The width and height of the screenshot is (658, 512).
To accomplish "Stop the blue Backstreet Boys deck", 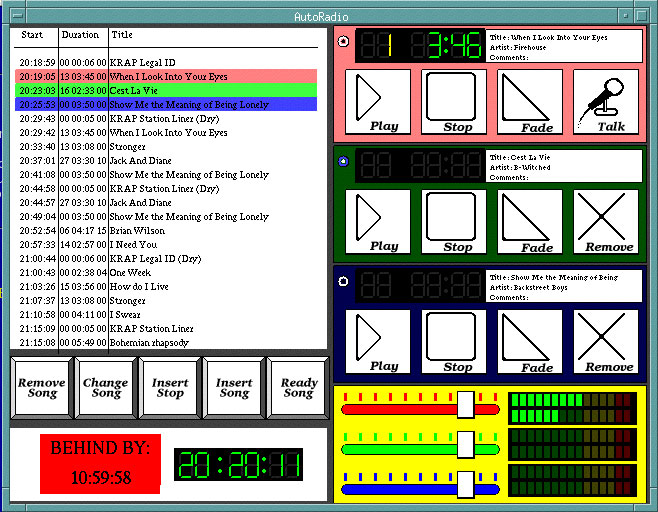I will 457,342.
